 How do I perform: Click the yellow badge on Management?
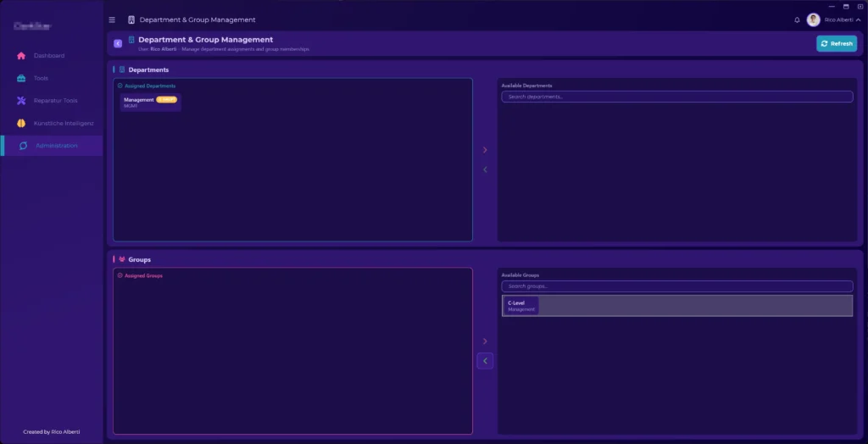coord(167,100)
